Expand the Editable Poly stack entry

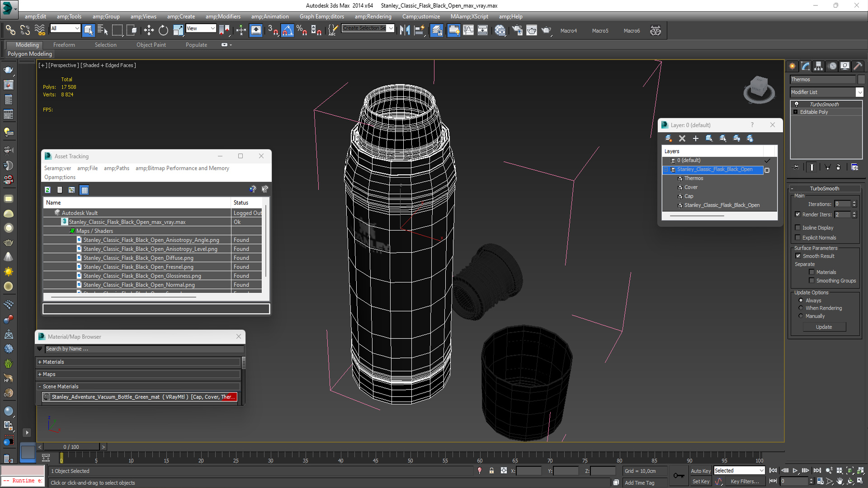[x=796, y=112]
